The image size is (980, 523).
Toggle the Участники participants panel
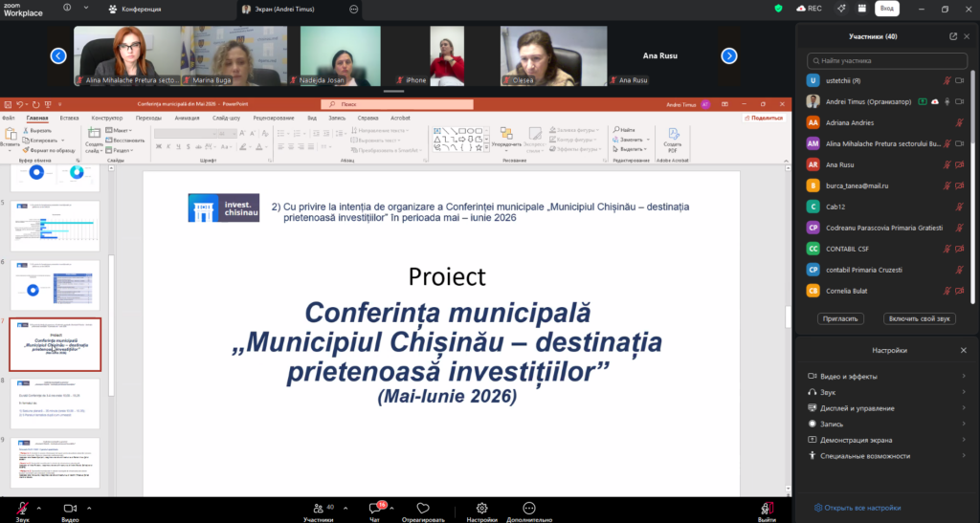317,508
